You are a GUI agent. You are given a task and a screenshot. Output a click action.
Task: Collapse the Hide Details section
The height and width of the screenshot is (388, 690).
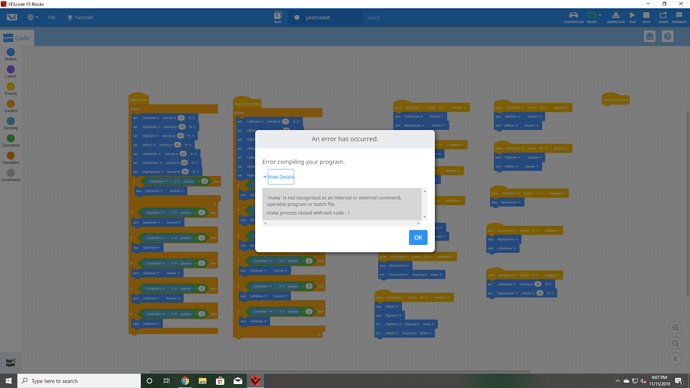279,177
